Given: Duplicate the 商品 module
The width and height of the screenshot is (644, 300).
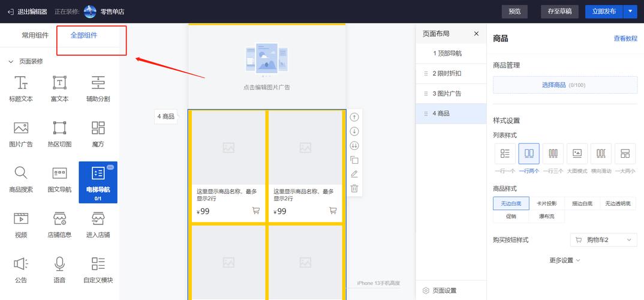Looking at the screenshot, I should point(354,160).
